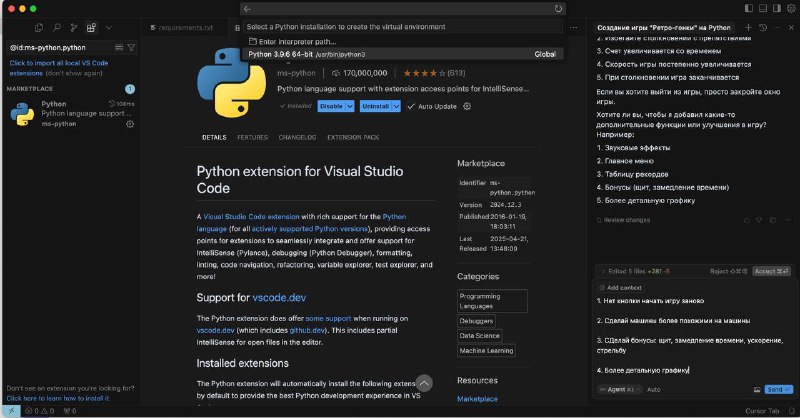Show chat history clock icon
This screenshot has height=418, width=800.
point(763,28)
